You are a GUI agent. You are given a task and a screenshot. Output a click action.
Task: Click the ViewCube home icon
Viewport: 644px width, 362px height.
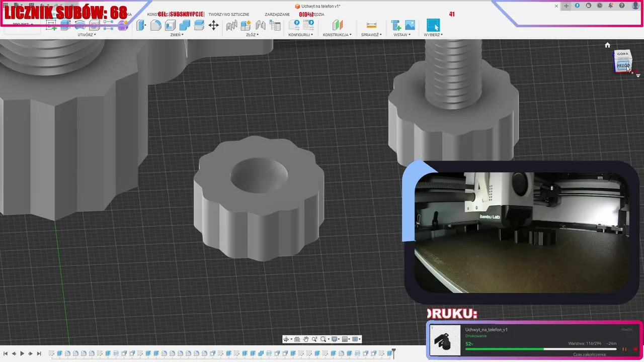(x=608, y=45)
